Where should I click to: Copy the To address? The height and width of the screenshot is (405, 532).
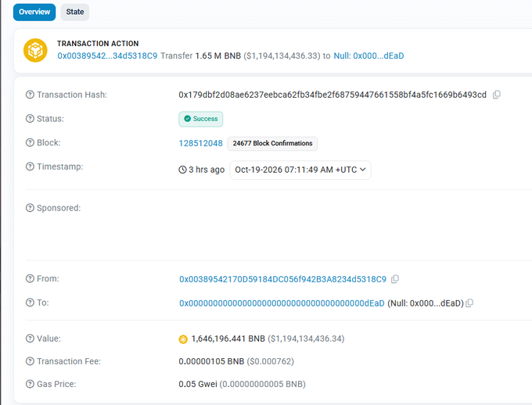pyautogui.click(x=469, y=303)
